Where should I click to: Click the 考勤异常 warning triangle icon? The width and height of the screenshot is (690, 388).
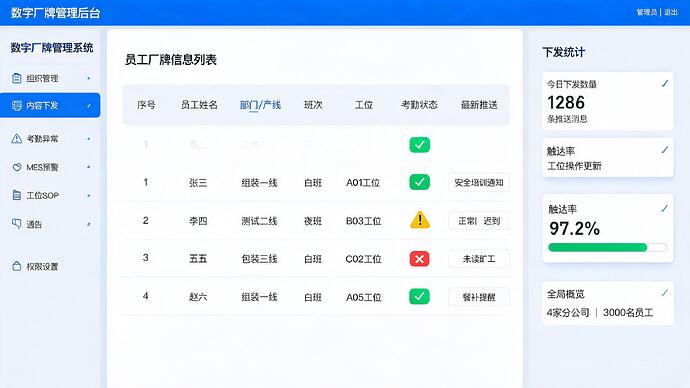[x=16, y=139]
